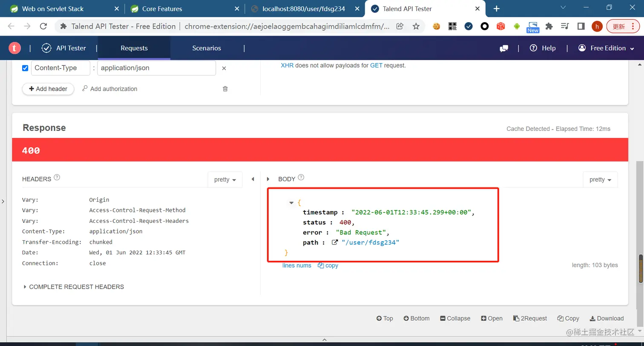
Task: Uncheck the Content-Type header checkbox
Action: click(25, 68)
